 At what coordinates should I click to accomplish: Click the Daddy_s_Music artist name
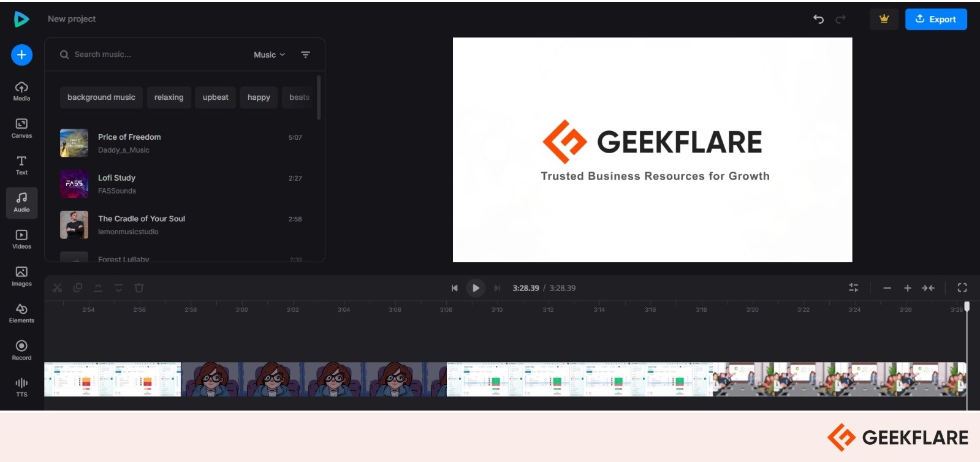point(124,150)
